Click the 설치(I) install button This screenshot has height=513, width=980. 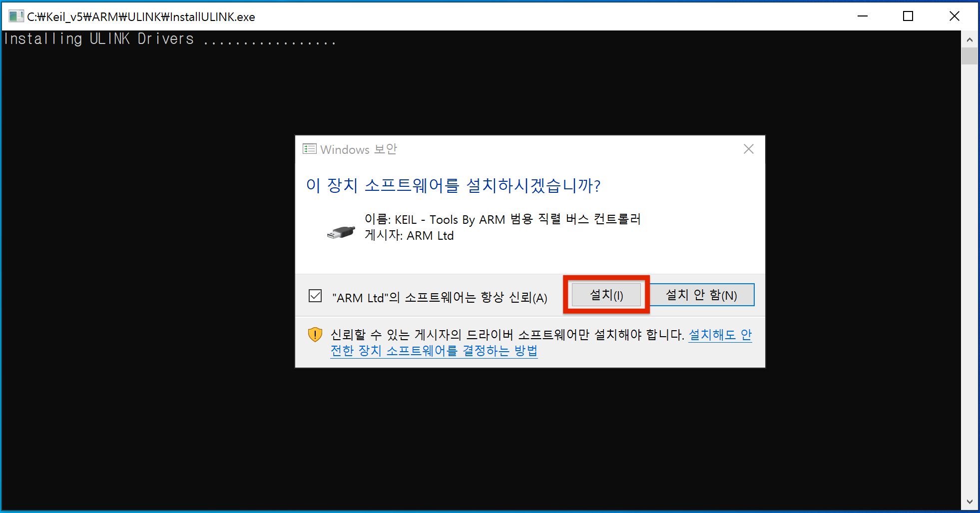tap(606, 295)
